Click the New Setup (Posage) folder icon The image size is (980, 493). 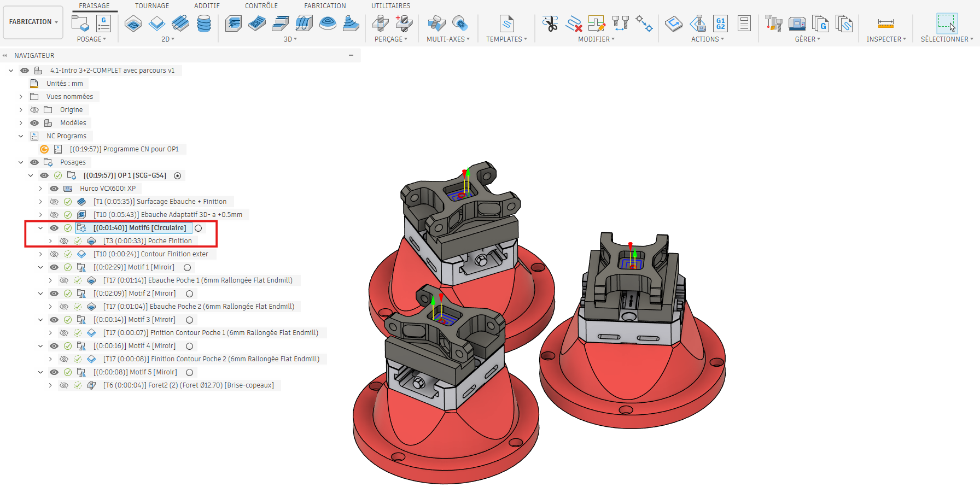(x=80, y=24)
